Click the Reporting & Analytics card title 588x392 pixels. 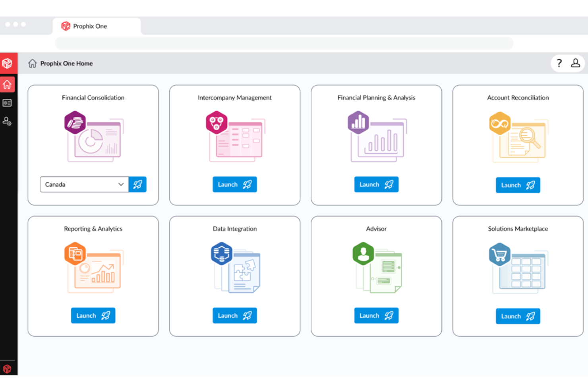point(93,229)
